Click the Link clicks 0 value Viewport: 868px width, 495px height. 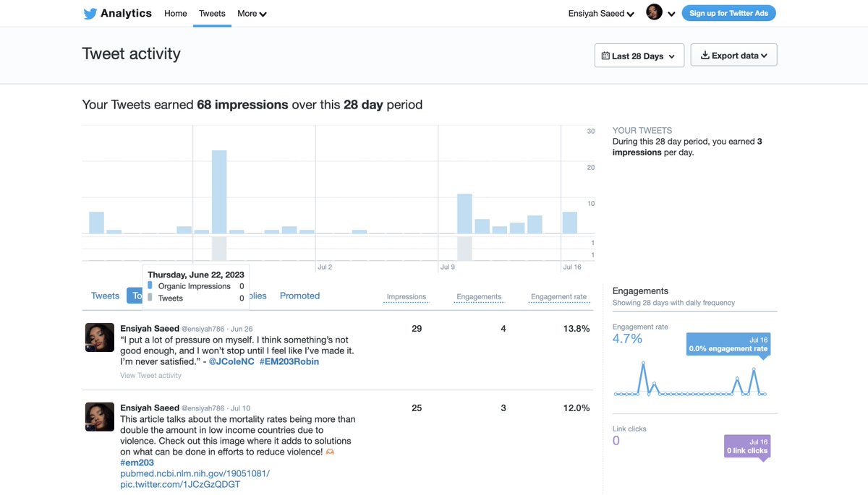tap(616, 441)
